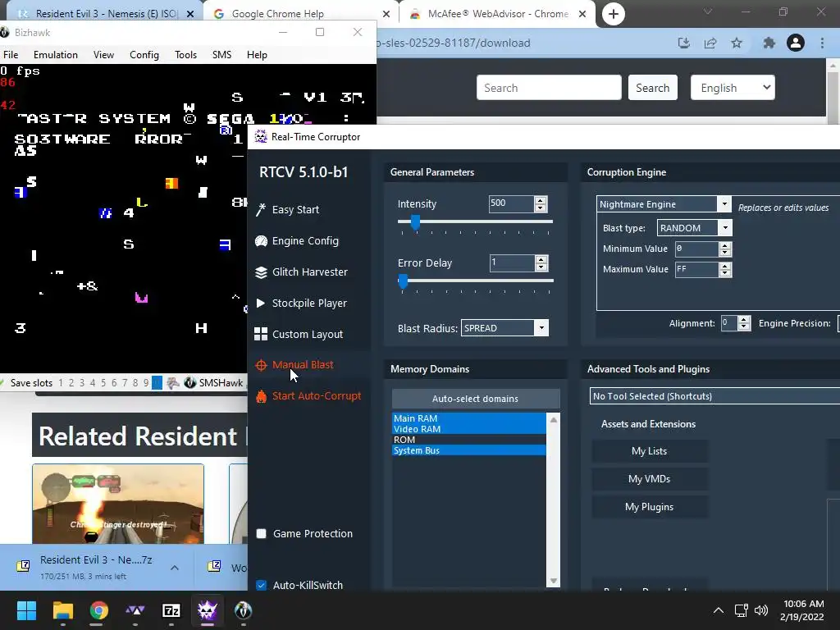Show hidden system tray icons
The image size is (840, 630).
(x=719, y=610)
